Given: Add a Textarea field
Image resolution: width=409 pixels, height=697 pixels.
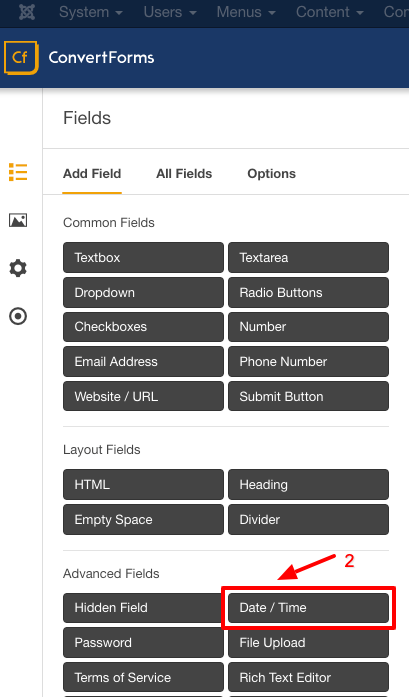Looking at the screenshot, I should 309,257.
